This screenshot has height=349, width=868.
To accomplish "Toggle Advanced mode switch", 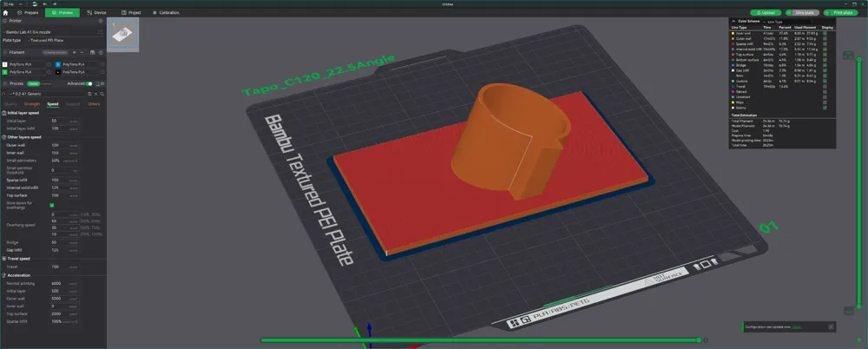I will 89,83.
